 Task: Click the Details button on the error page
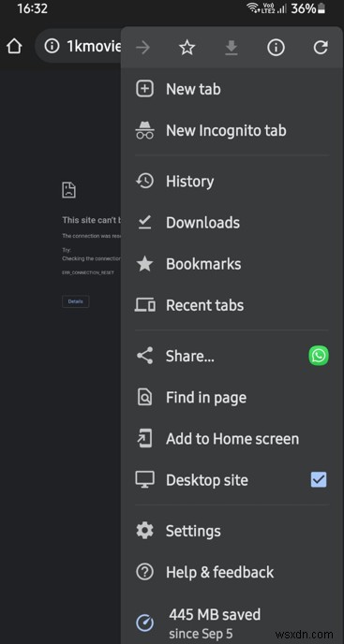pyautogui.click(x=76, y=301)
